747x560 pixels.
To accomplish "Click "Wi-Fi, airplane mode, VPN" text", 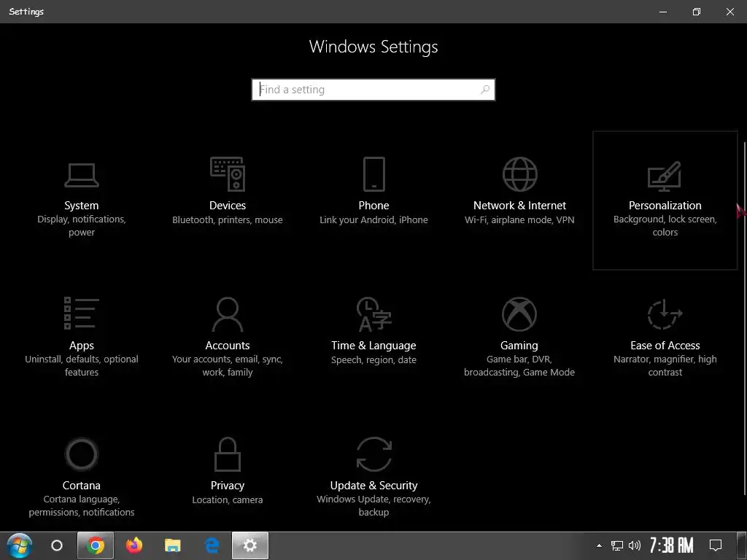I will point(519,220).
